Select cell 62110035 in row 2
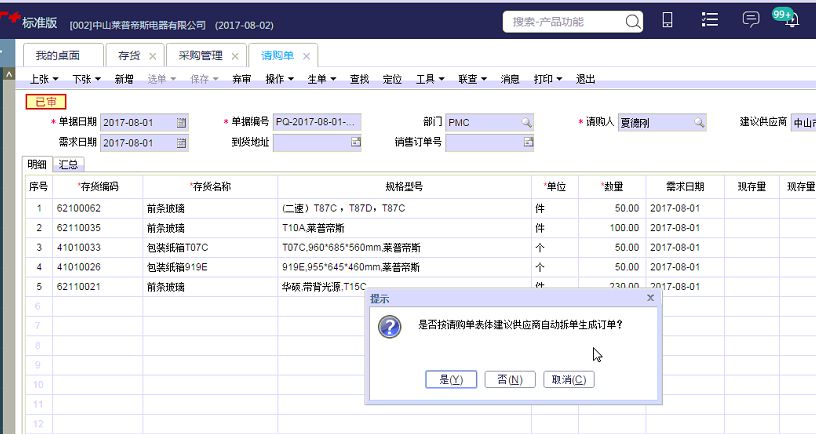 point(97,228)
